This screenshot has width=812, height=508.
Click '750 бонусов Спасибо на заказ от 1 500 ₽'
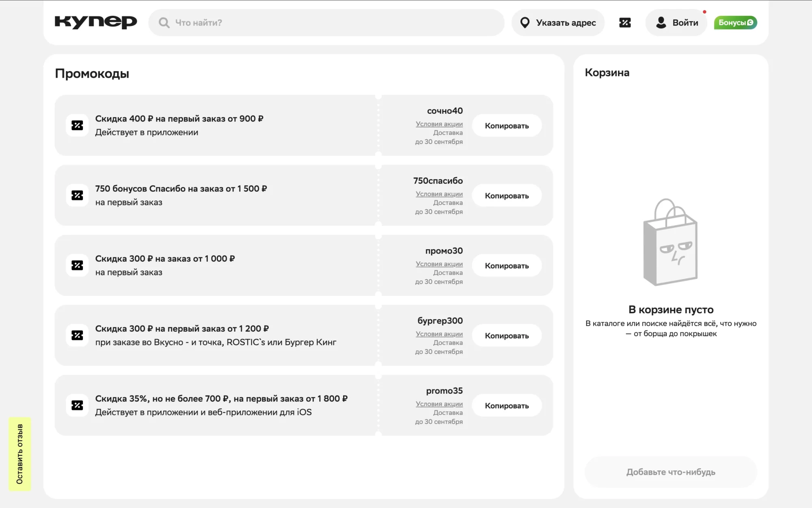click(181, 189)
